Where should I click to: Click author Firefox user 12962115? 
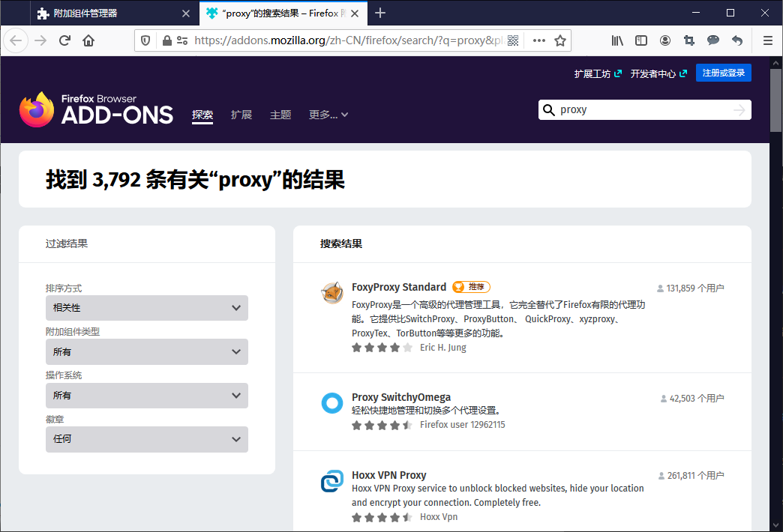tap(463, 425)
